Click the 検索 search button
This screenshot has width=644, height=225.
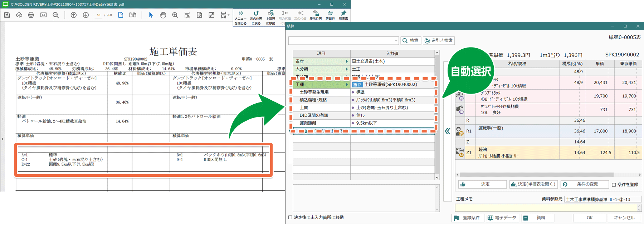[411, 40]
